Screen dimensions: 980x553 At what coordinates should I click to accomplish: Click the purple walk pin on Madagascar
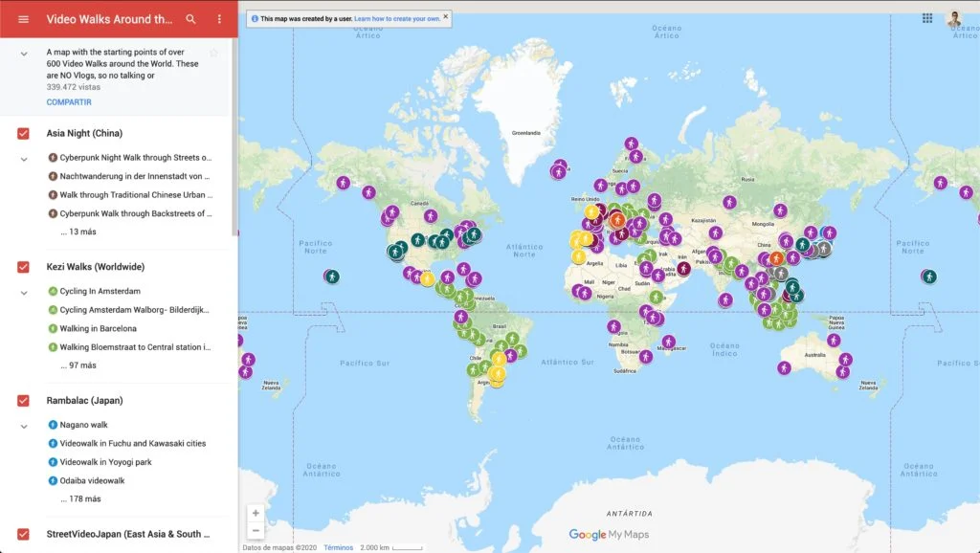669,342
